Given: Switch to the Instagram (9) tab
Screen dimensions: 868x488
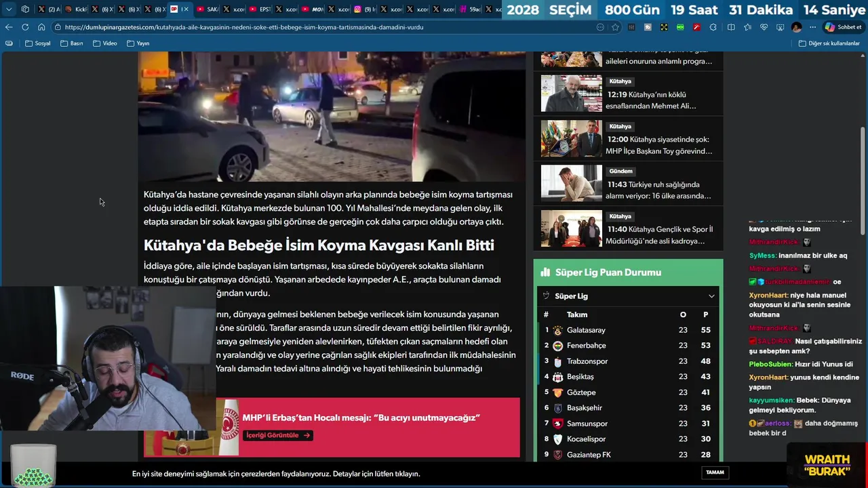Looking at the screenshot, I should pyautogui.click(x=365, y=9).
